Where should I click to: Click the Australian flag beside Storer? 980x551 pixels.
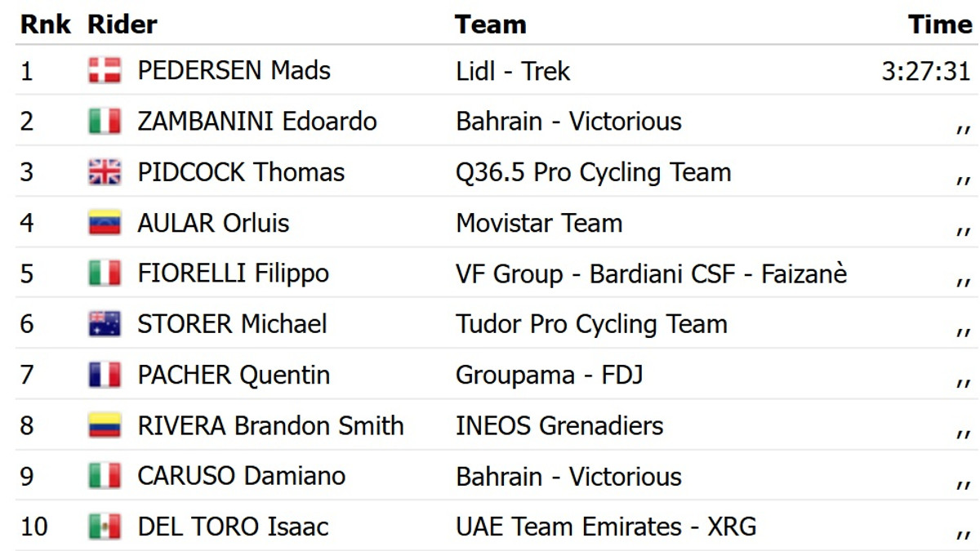(x=105, y=324)
